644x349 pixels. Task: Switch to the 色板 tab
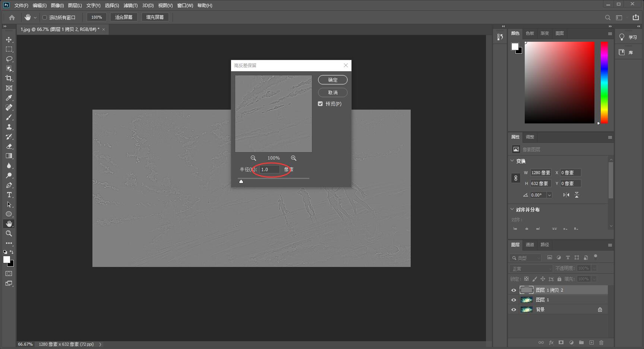(530, 33)
